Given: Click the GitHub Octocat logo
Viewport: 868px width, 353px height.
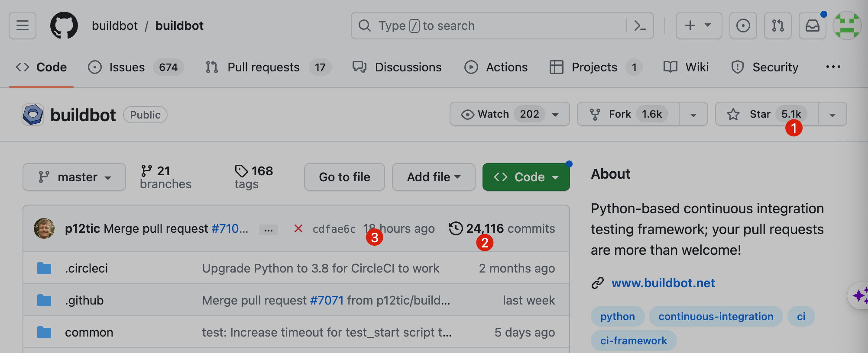Looking at the screenshot, I should tap(64, 26).
